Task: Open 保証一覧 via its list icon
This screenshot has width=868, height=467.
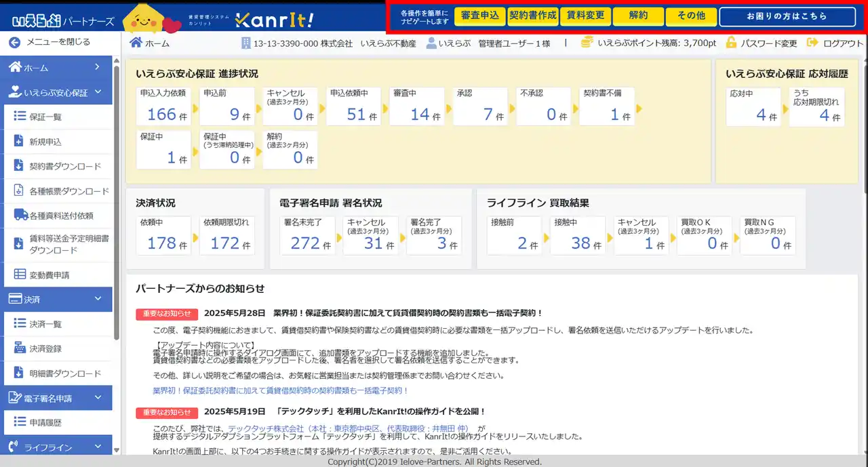Action: (19, 117)
